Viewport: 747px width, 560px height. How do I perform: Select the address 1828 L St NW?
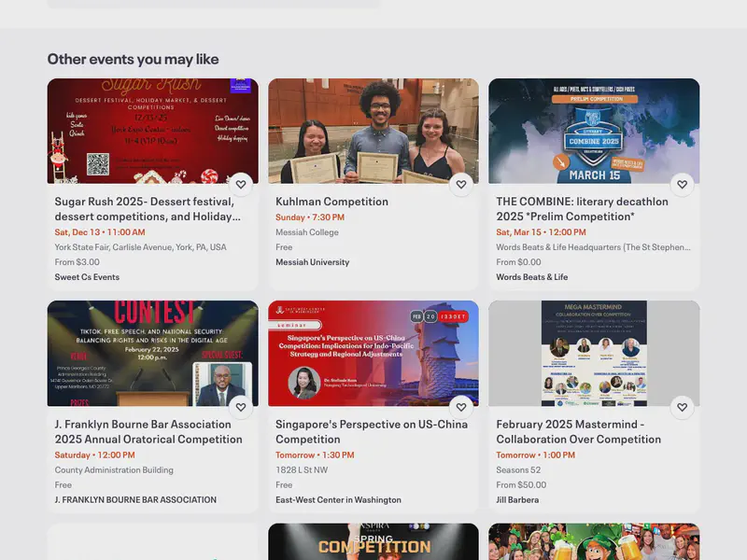[x=302, y=470]
